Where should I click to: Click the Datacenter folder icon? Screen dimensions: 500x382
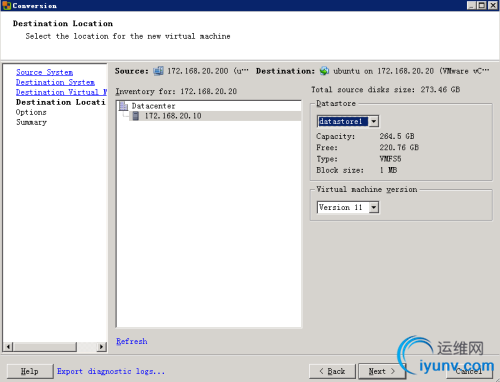pyautogui.click(x=124, y=106)
